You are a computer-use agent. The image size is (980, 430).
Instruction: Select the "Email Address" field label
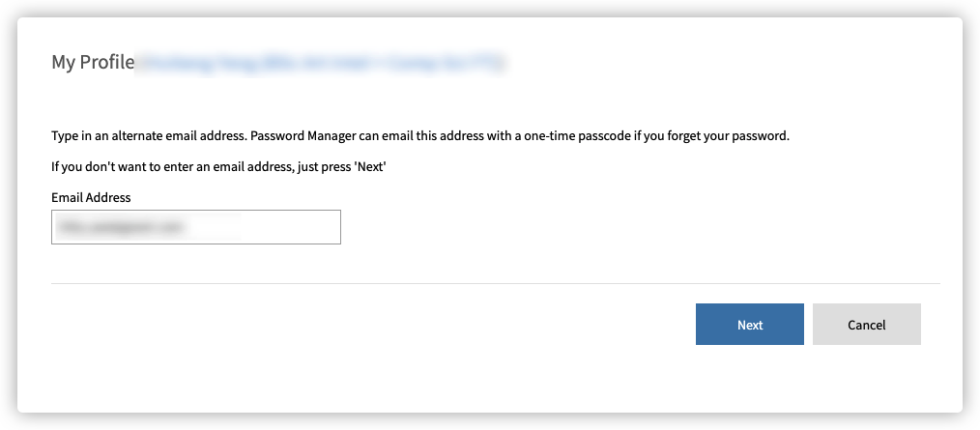[91, 197]
